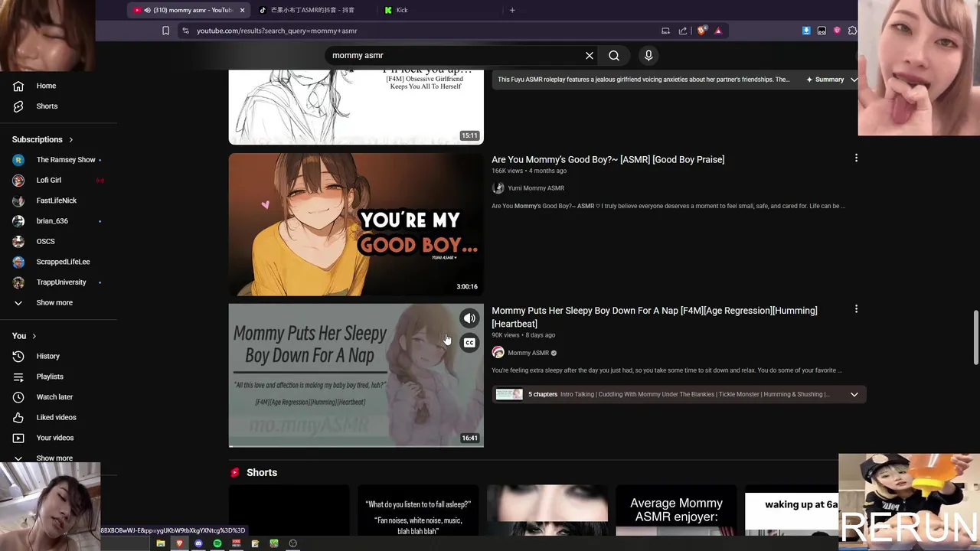Open Brave Shields lion icon
This screenshot has width=980, height=551.
click(701, 31)
